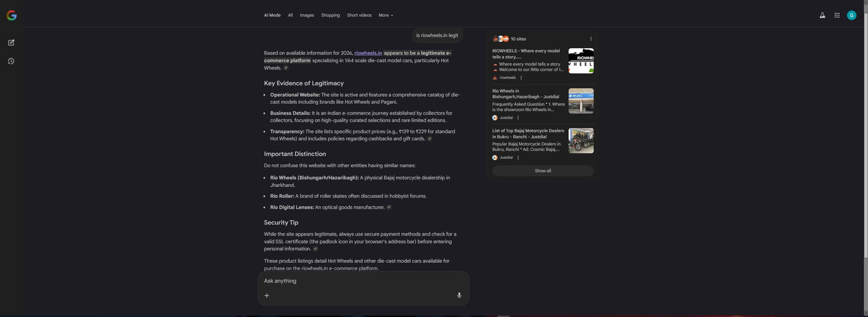The image size is (868, 317).
Task: Click the Bajaj showroom thumbnail
Action: coord(581,101)
